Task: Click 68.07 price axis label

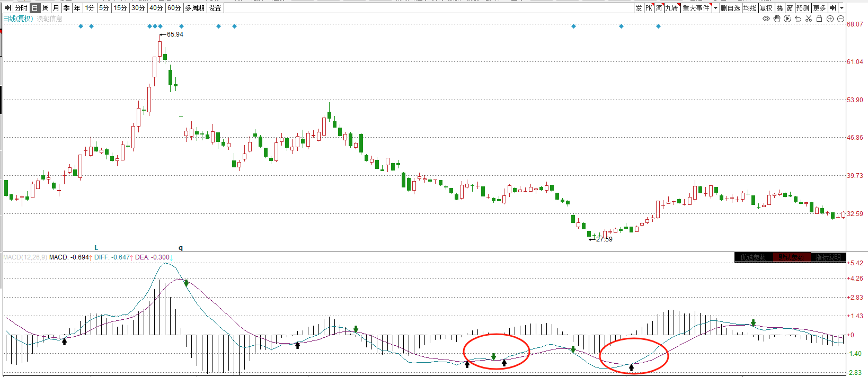Action: click(x=855, y=24)
